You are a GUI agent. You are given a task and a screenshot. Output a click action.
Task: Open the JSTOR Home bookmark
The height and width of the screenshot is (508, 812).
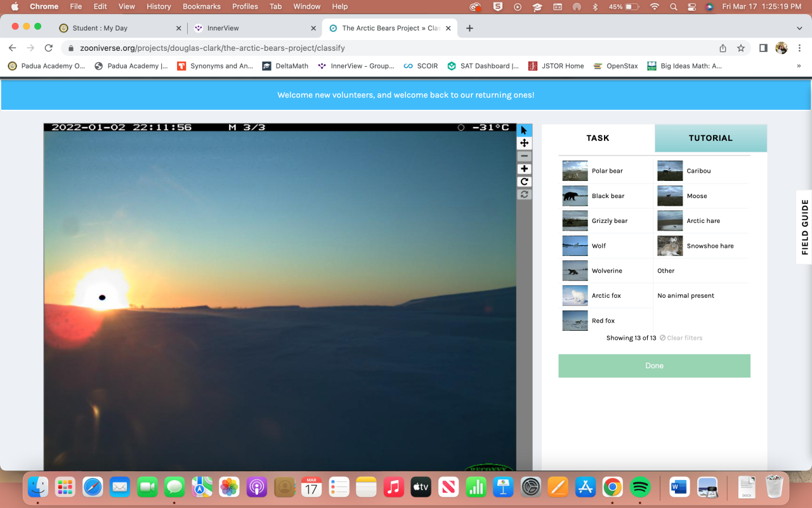pos(556,65)
